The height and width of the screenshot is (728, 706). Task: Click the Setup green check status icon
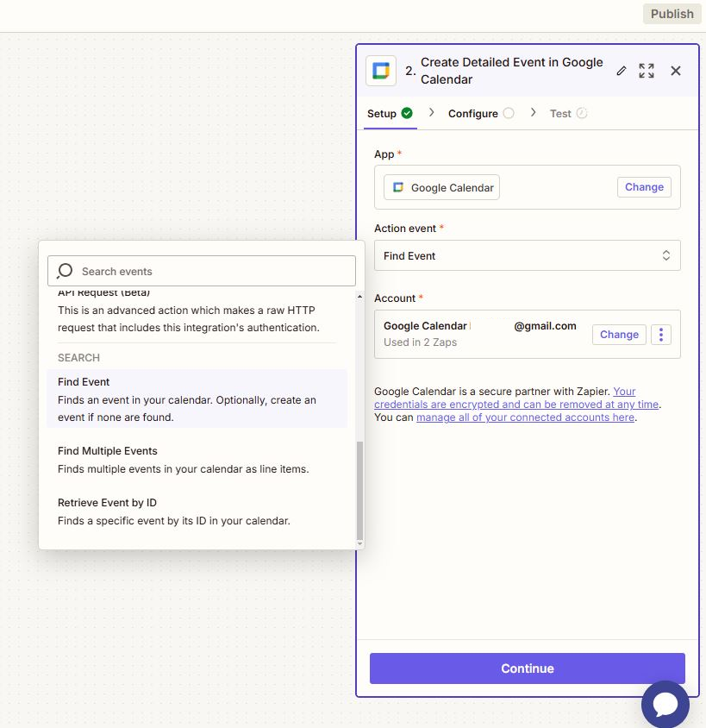coord(407,113)
